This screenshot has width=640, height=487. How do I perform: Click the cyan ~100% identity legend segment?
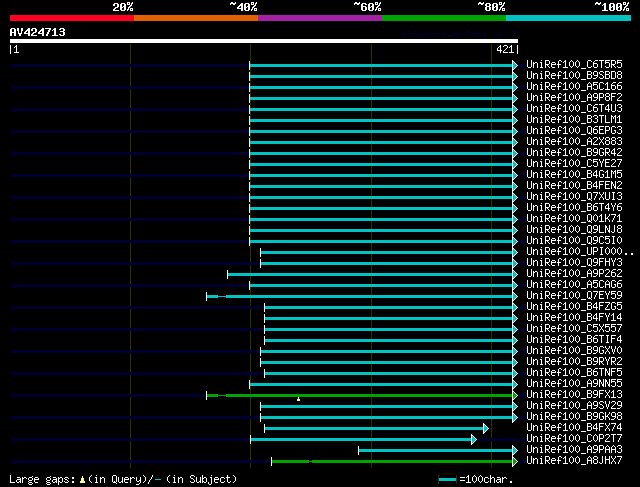(x=569, y=18)
